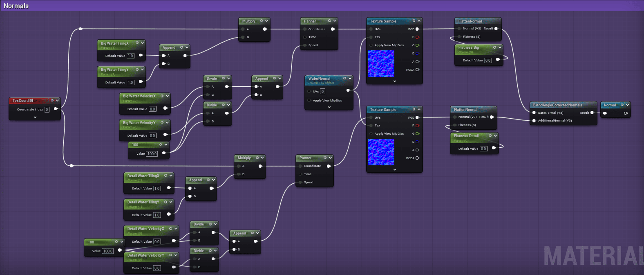Click the AdditionalNormal (V3) input pin
644x275 pixels.
click(x=534, y=121)
